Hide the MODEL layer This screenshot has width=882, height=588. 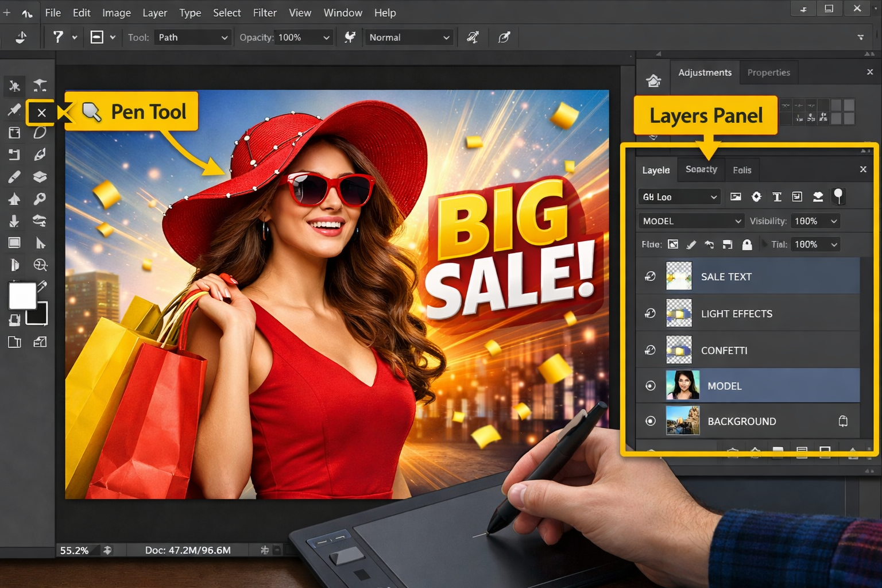(650, 386)
